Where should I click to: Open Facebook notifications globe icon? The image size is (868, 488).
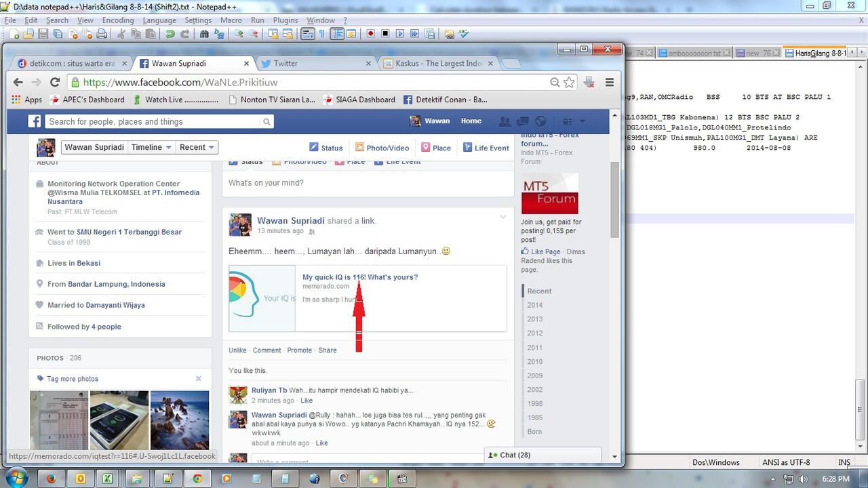pyautogui.click(x=540, y=121)
